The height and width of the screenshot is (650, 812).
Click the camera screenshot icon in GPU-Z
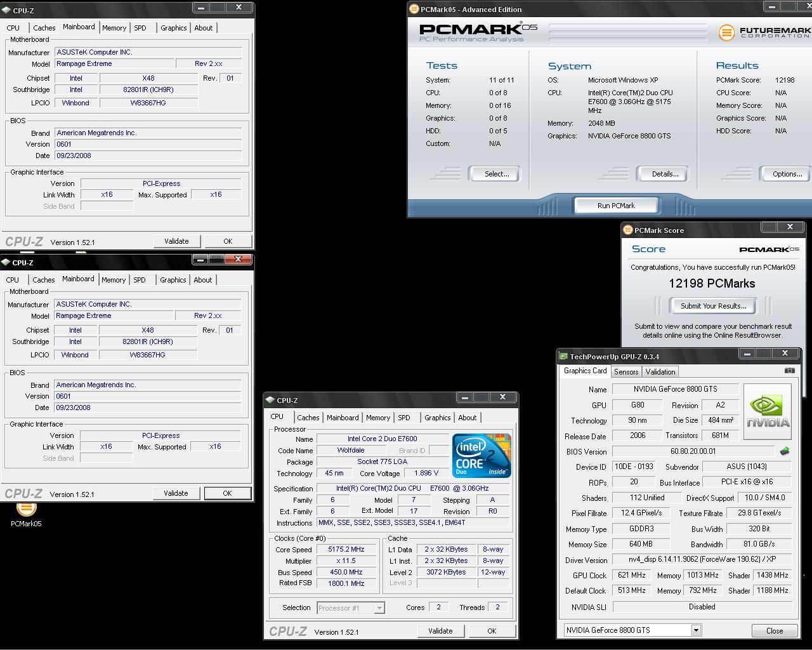pos(789,370)
